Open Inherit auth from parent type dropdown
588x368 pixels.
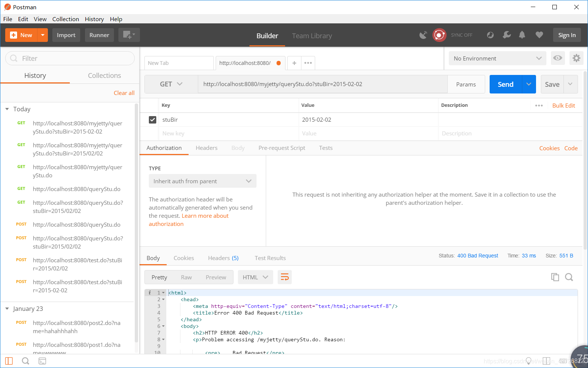pyautogui.click(x=203, y=181)
